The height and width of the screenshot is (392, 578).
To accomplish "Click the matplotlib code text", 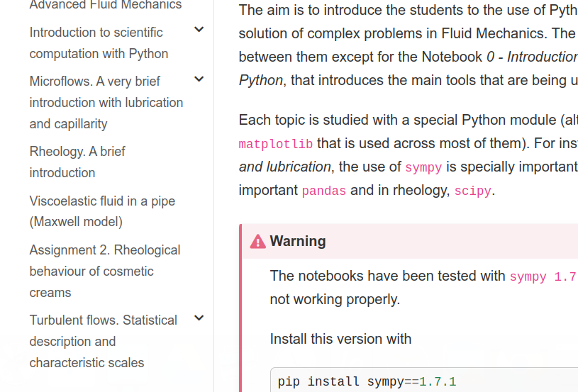I will (x=276, y=144).
